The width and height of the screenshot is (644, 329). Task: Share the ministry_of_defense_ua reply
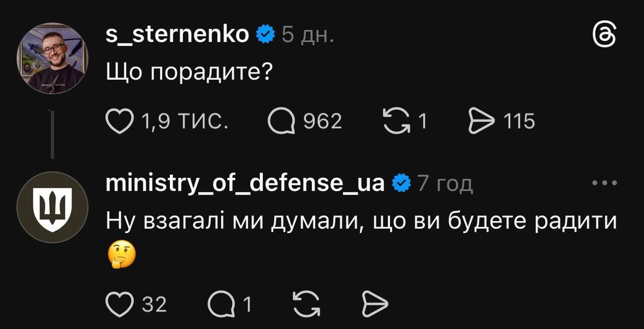[x=376, y=304]
